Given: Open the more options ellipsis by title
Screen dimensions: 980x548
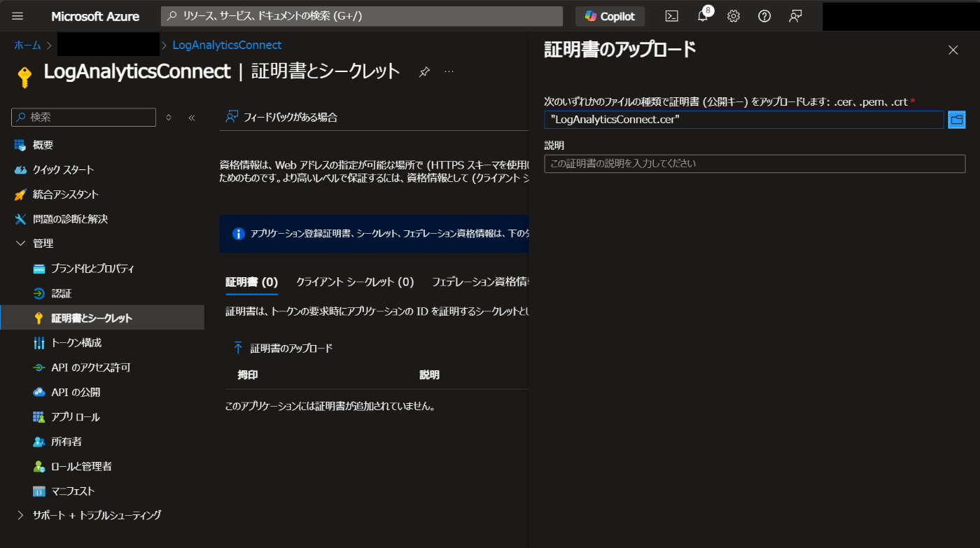Looking at the screenshot, I should (x=449, y=71).
